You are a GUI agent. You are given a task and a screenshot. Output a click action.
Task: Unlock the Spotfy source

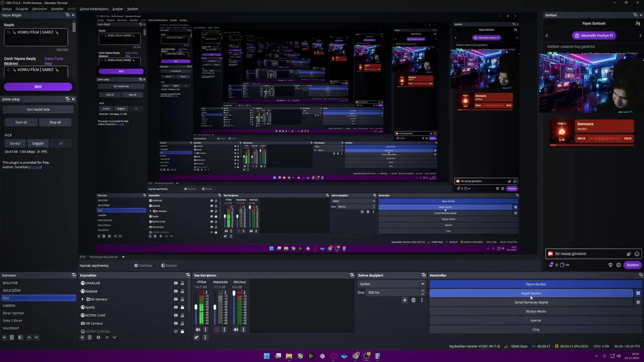pos(182,307)
